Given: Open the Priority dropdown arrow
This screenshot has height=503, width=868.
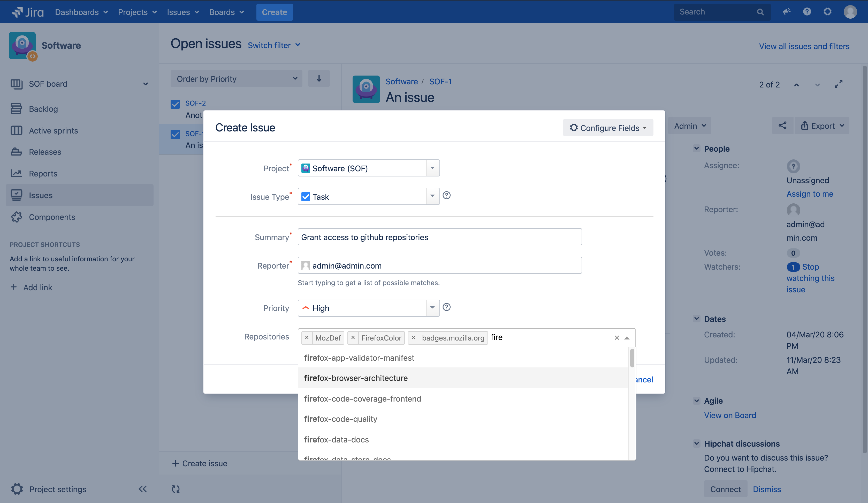Looking at the screenshot, I should 433,308.
